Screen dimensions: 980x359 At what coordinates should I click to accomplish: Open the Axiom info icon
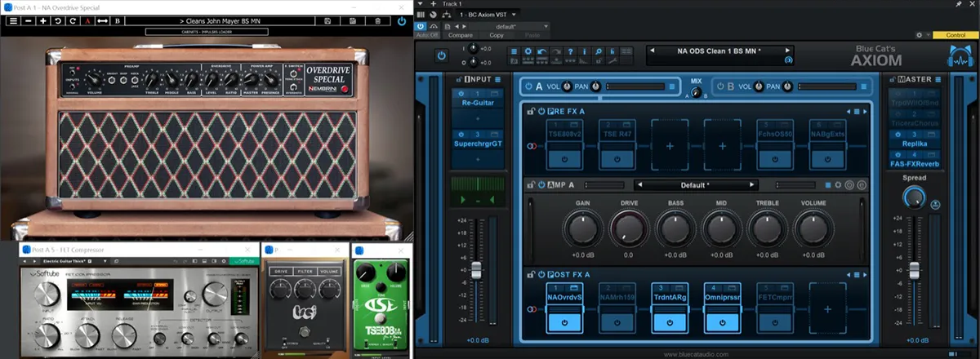[586, 52]
